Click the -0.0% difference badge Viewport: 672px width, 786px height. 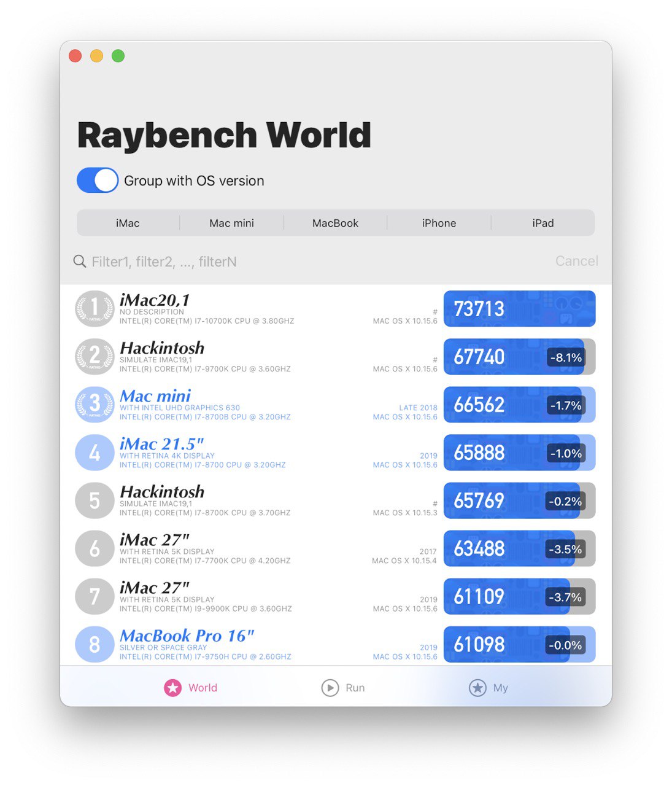coord(565,645)
